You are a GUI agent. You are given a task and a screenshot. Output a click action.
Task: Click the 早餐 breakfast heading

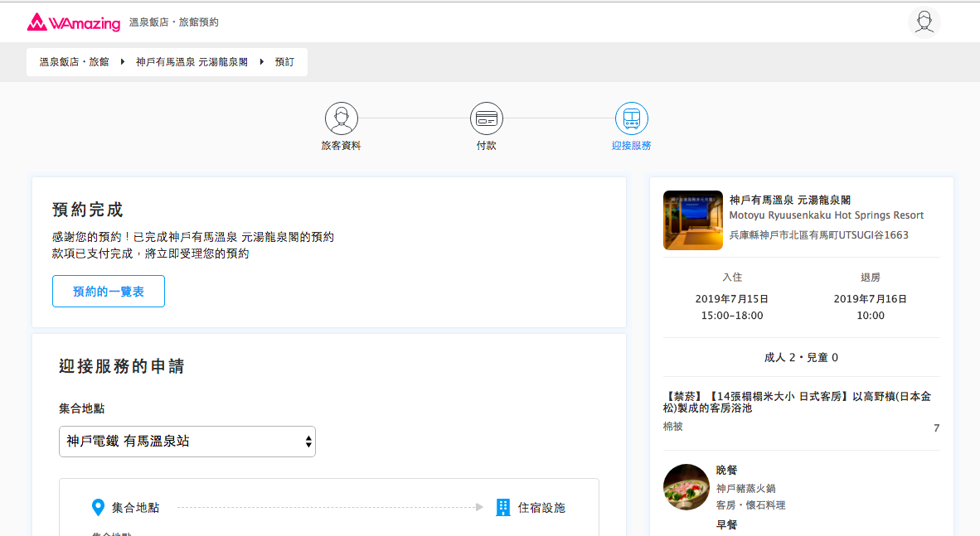[727, 524]
